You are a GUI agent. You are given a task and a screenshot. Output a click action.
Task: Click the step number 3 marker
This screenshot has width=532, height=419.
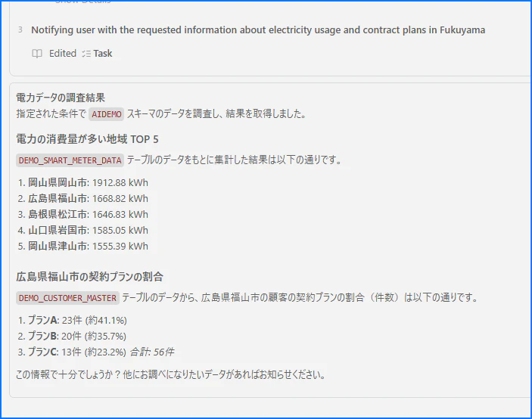pos(20,29)
